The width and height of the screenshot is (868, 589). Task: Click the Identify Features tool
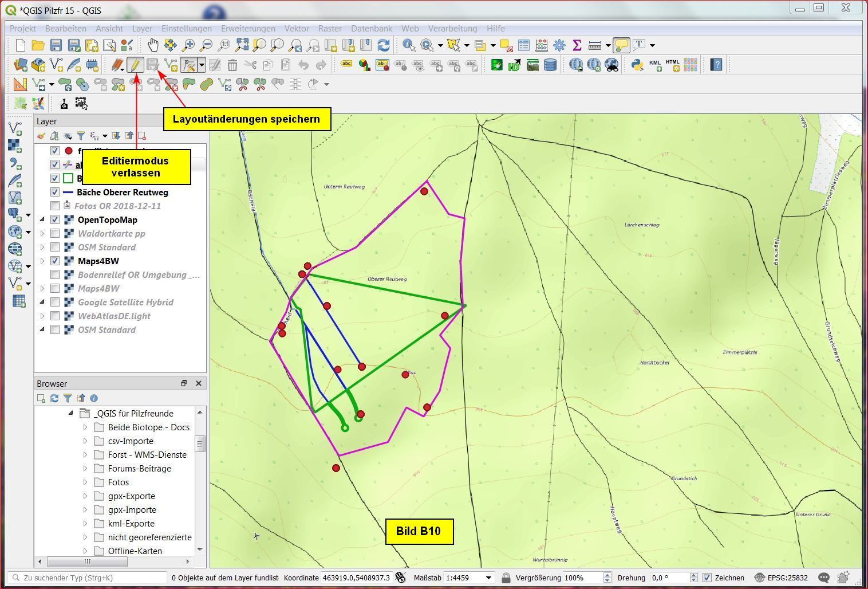[x=409, y=45]
